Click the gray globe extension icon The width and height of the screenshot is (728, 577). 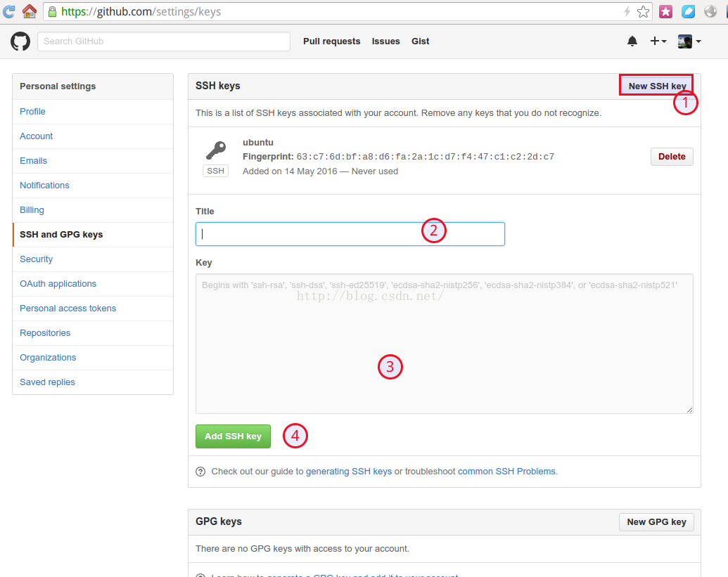[x=710, y=11]
